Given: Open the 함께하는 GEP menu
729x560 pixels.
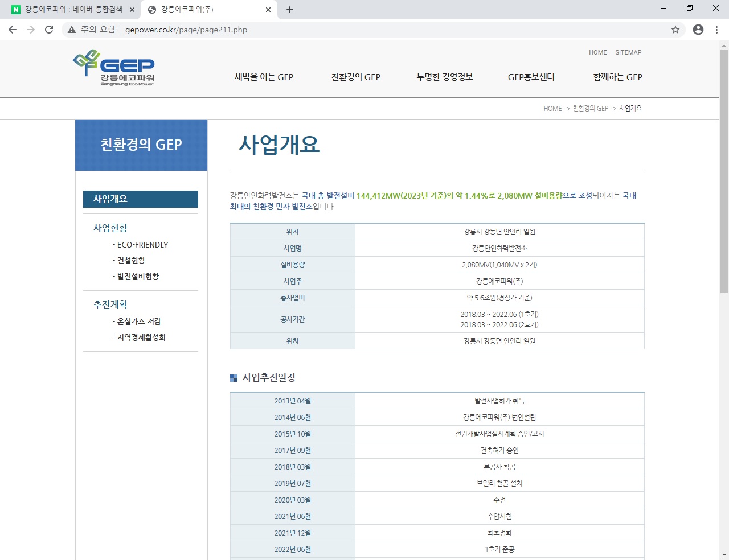Looking at the screenshot, I should pos(618,77).
